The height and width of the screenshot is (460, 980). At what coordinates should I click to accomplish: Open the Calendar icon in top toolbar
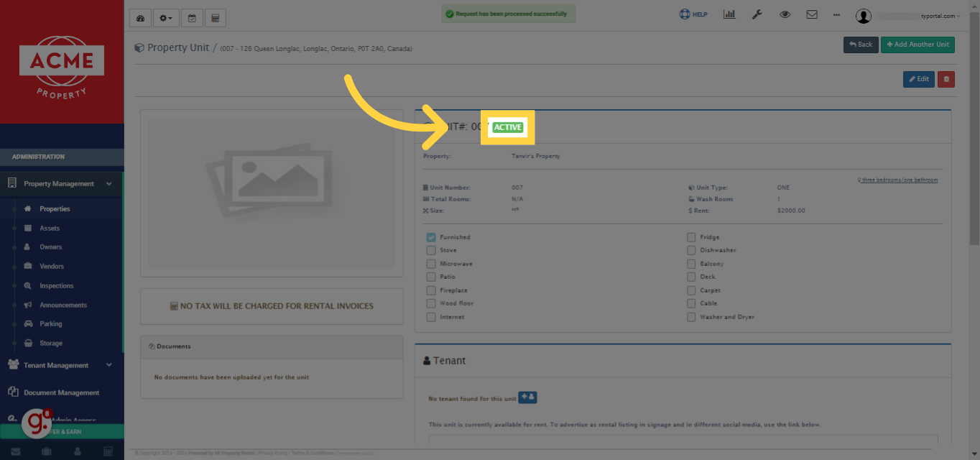click(191, 17)
